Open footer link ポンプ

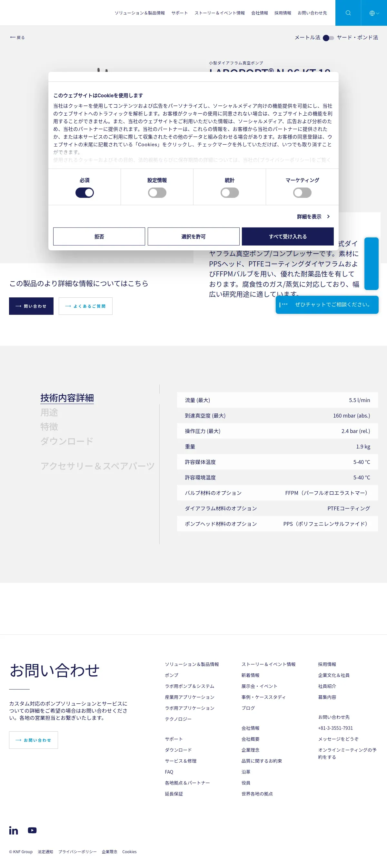tap(171, 675)
